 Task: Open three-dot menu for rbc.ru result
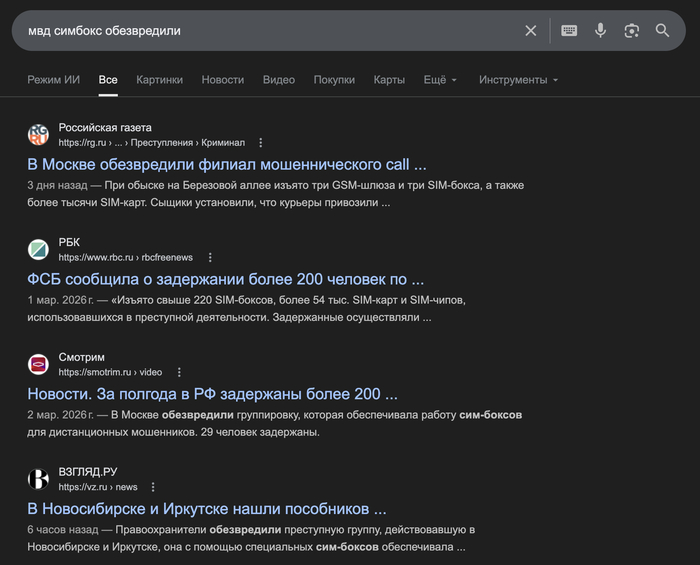(210, 258)
